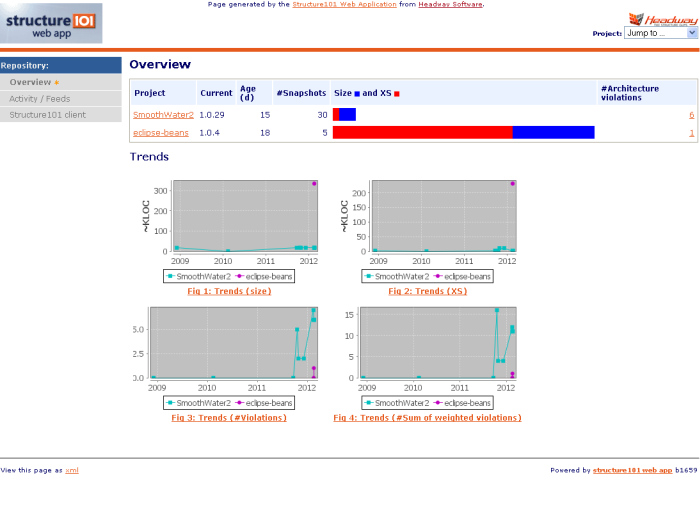Open the SmoothWater2 project link

(163, 115)
